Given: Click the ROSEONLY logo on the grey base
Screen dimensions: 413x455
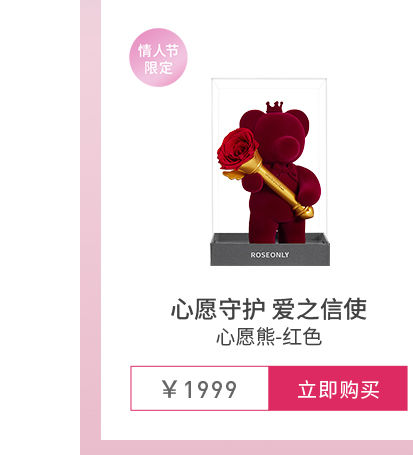Looking at the screenshot, I should click(x=270, y=255).
